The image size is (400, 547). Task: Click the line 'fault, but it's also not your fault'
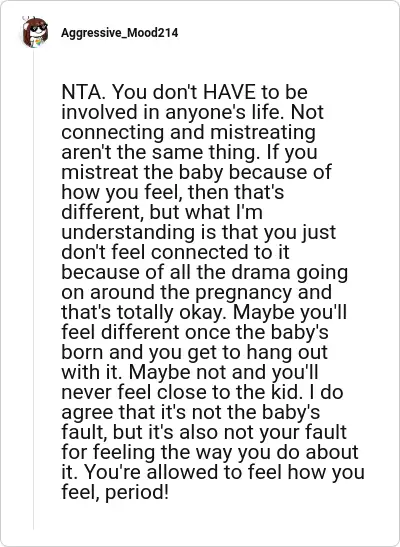[204, 432]
